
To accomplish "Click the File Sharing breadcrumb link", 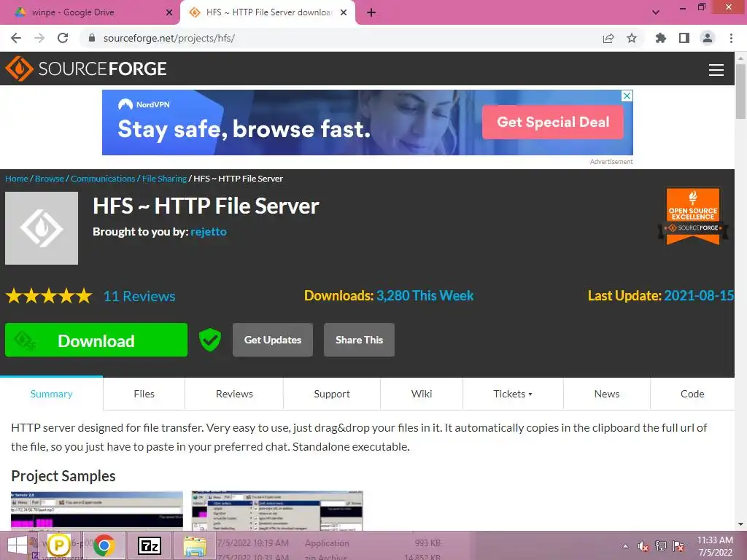I will [x=164, y=179].
